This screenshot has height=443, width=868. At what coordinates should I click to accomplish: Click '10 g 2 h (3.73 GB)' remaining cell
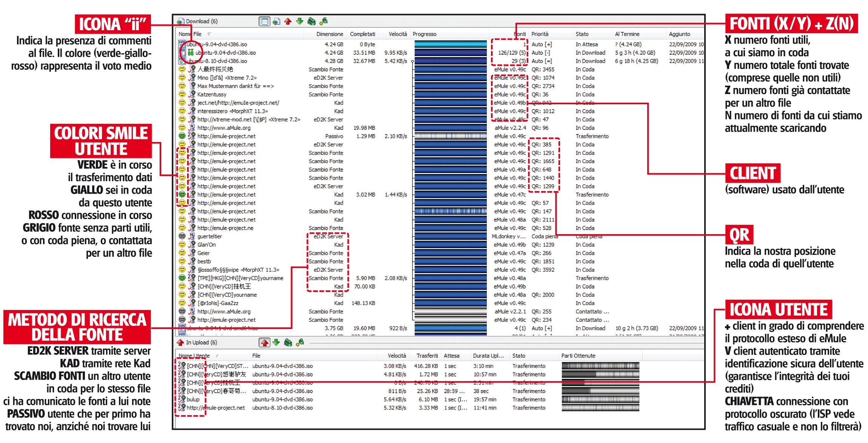(x=636, y=328)
